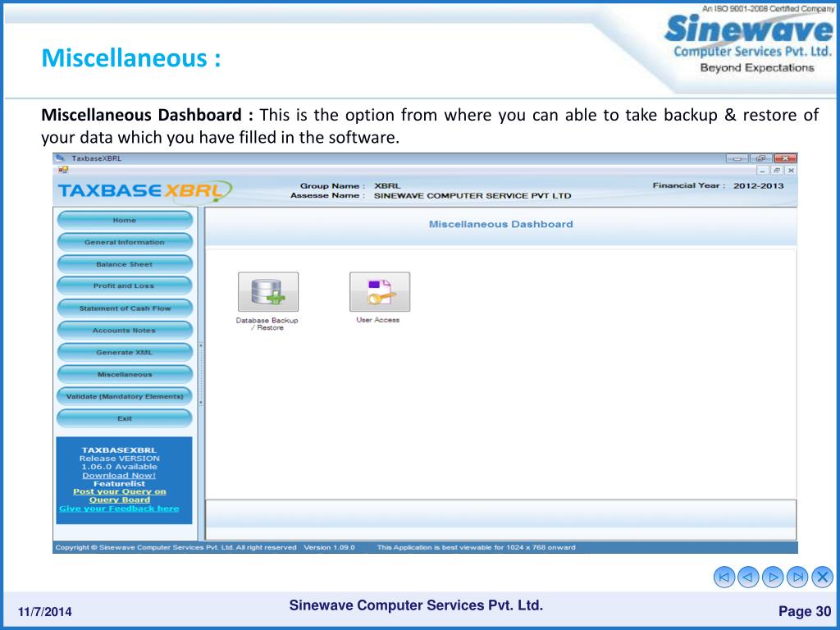Open the Balance Sheet section
The image size is (840, 630).
(x=125, y=264)
